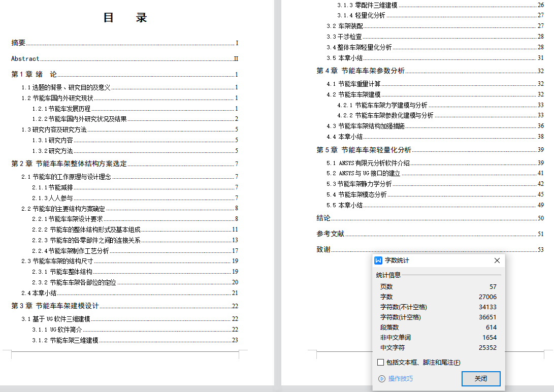Click entry 4.1 节能车重量计算
The width and height of the screenshot is (554, 392).
coord(435,84)
